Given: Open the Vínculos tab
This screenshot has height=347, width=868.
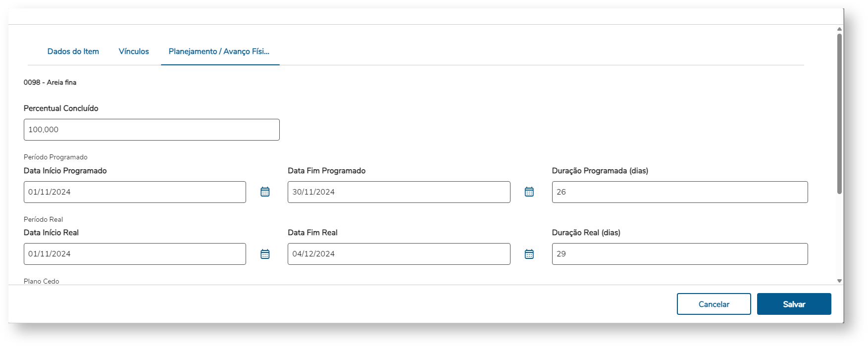Looking at the screenshot, I should point(134,51).
